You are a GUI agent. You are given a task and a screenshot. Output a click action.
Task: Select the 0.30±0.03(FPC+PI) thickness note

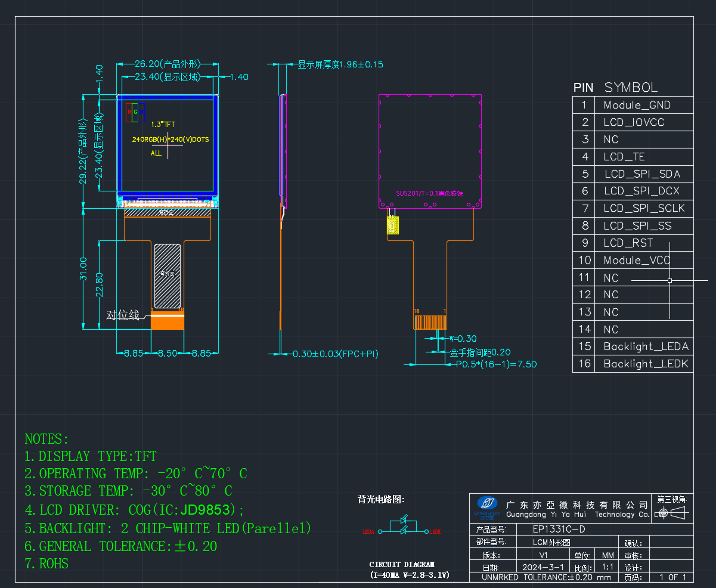335,354
